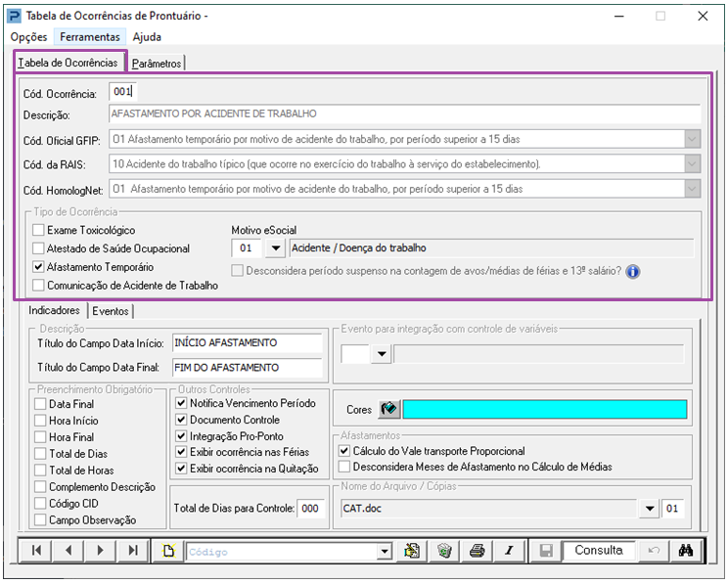
Task: Click the Total de Dias para Controle field
Action: (310, 509)
